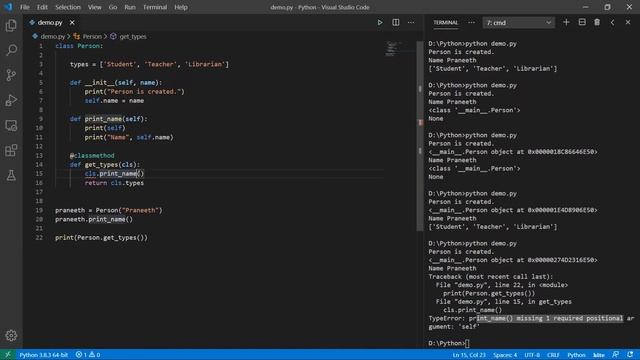Click Person class in the breadcrumb

92,36
